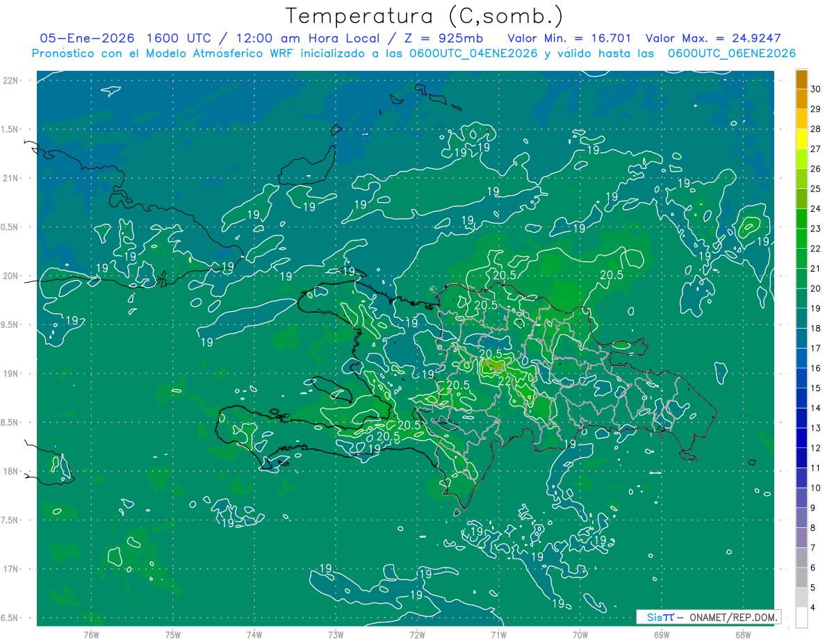Select the clipped "7.5N" latitude axis label
Viewport: 834px width, 644px height.
click(x=10, y=520)
